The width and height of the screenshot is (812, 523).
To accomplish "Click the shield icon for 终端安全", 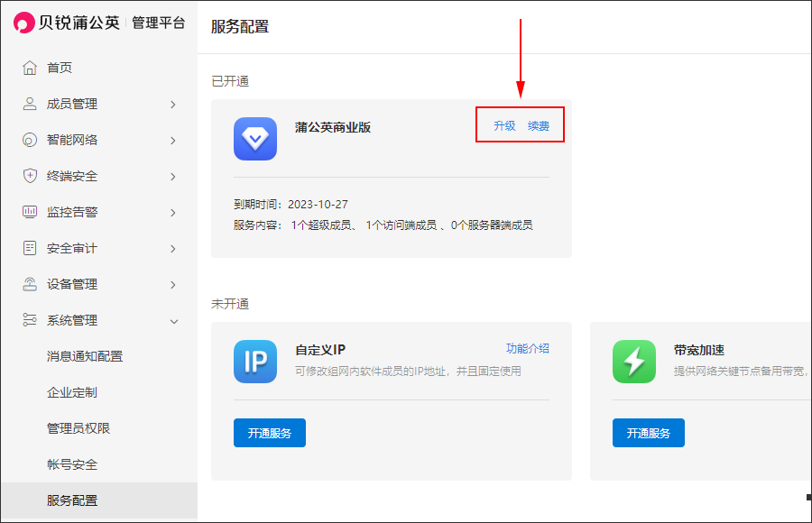I will coord(30,176).
